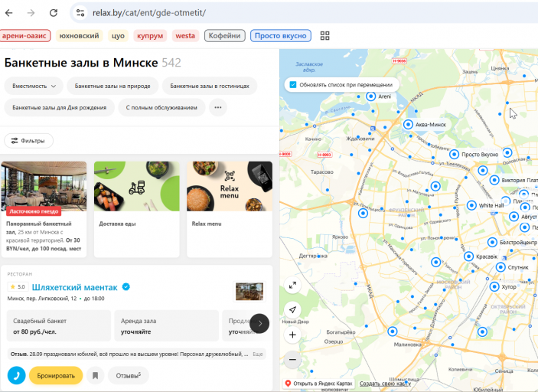Image resolution: width=538 pixels, height=392 pixels.
Task: Open the Кофейни tab group
Action: (x=225, y=36)
